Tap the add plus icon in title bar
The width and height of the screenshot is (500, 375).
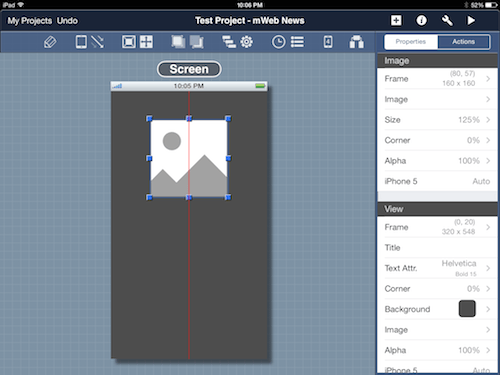396,21
